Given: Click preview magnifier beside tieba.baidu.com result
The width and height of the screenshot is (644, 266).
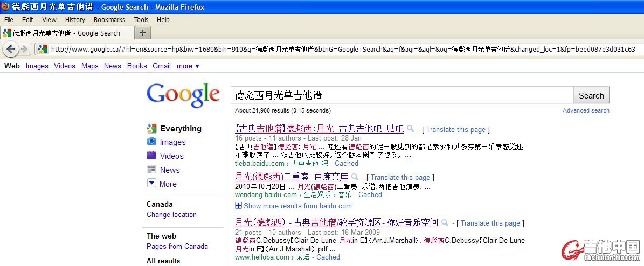Looking at the screenshot, I should pyautogui.click(x=410, y=129).
